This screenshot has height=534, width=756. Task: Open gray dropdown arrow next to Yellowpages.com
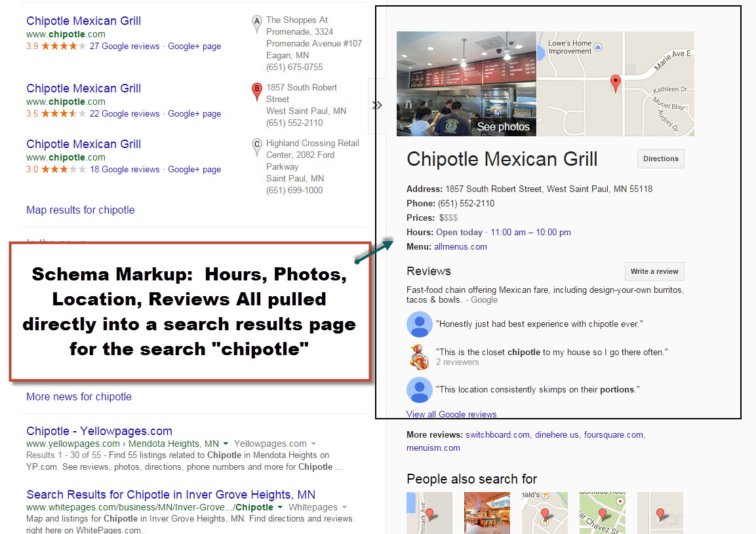[313, 444]
